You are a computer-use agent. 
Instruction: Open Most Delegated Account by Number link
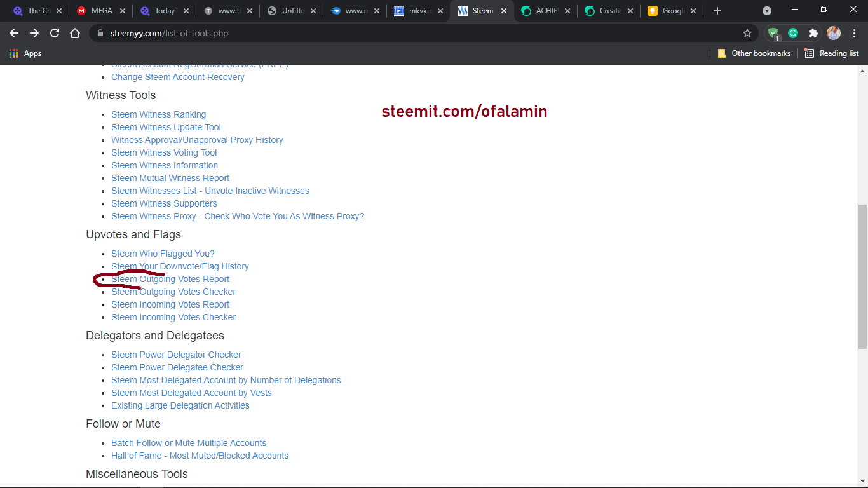(x=226, y=380)
